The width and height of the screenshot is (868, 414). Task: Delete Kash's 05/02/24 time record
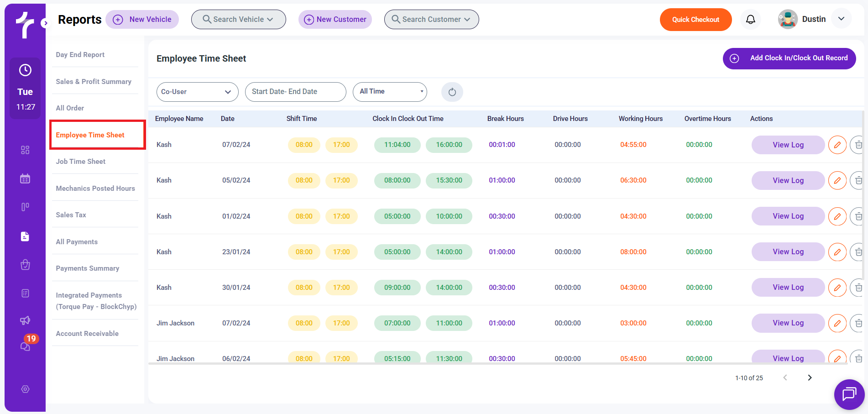pyautogui.click(x=858, y=180)
